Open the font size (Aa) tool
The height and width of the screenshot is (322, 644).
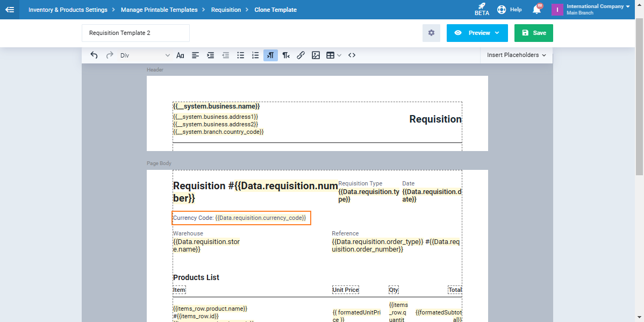pyautogui.click(x=181, y=55)
